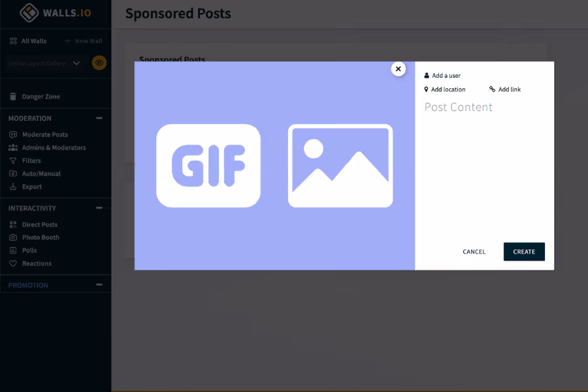
Task: Click the Add link chain icon
Action: (492, 89)
